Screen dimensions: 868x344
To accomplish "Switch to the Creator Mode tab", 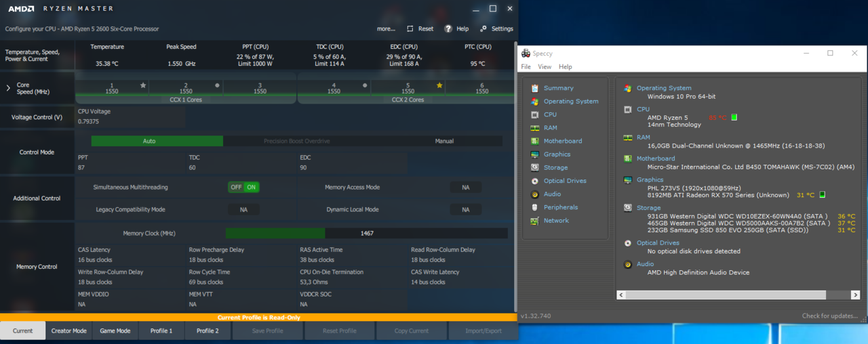I will tap(69, 330).
